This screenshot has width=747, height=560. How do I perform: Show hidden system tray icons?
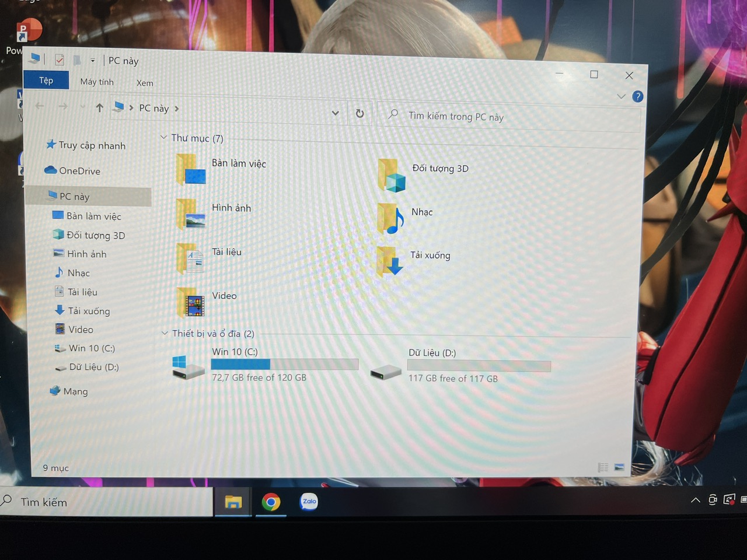tap(695, 500)
